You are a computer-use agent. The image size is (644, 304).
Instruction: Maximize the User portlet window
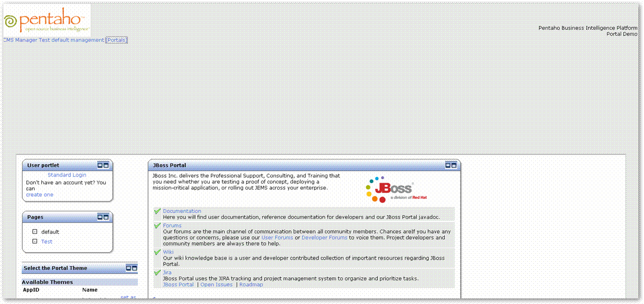point(106,165)
